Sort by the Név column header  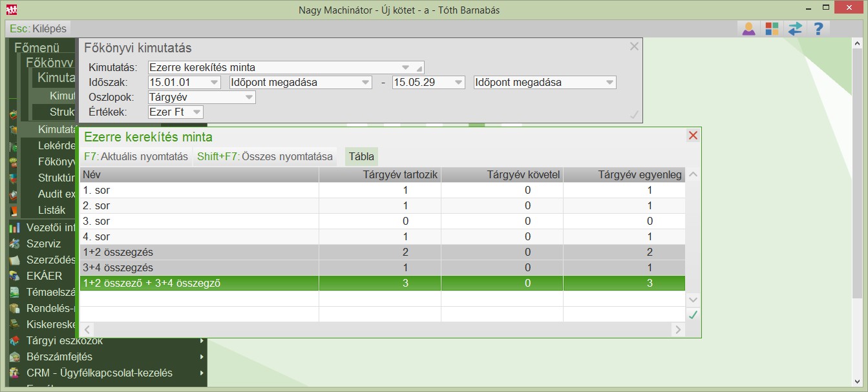click(199, 174)
